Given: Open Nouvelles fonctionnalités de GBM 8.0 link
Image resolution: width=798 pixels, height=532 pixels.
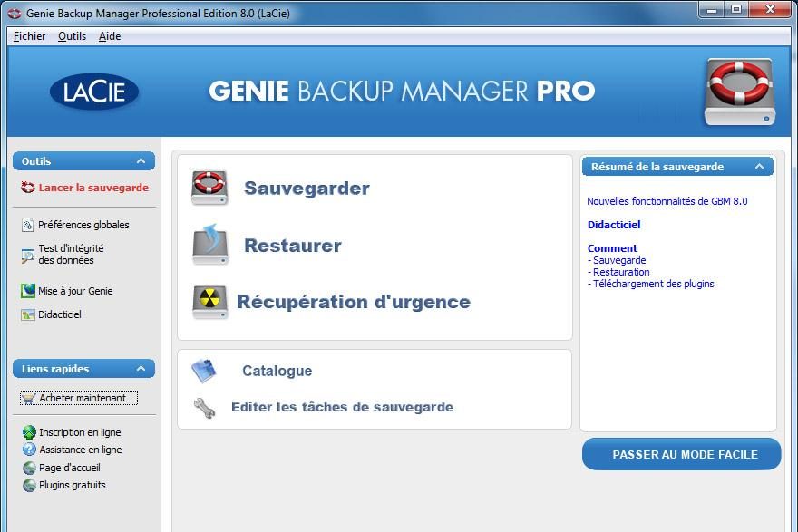Looking at the screenshot, I should tap(667, 201).
